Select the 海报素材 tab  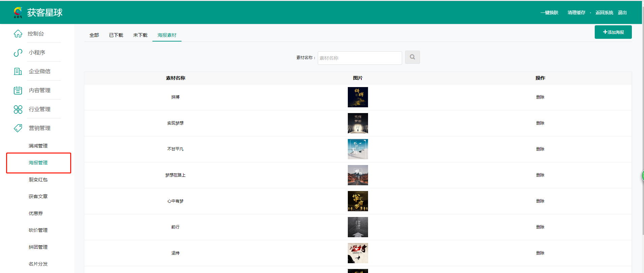point(167,35)
